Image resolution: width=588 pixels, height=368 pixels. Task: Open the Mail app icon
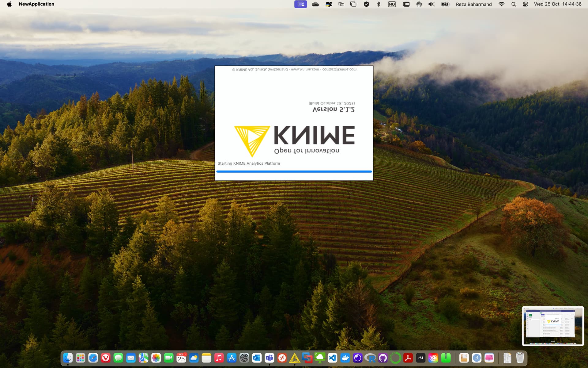(131, 358)
